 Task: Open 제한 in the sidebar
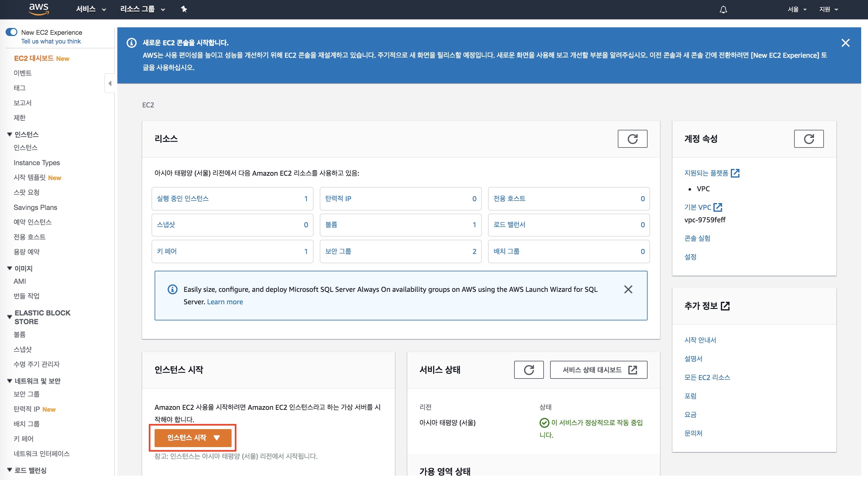[x=20, y=118]
